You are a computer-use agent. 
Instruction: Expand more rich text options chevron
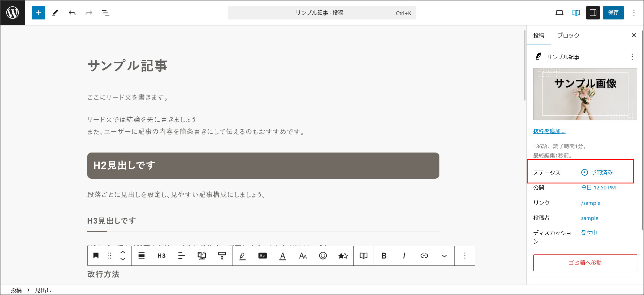pyautogui.click(x=444, y=256)
